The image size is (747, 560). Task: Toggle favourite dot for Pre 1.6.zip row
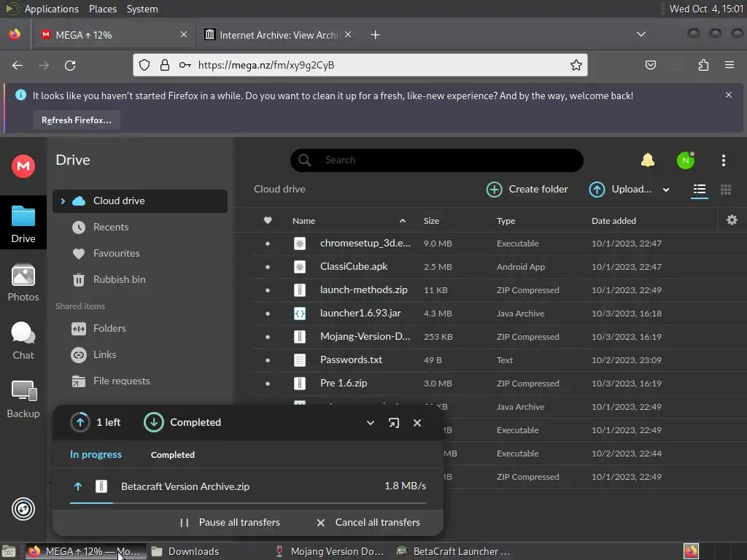pos(267,384)
